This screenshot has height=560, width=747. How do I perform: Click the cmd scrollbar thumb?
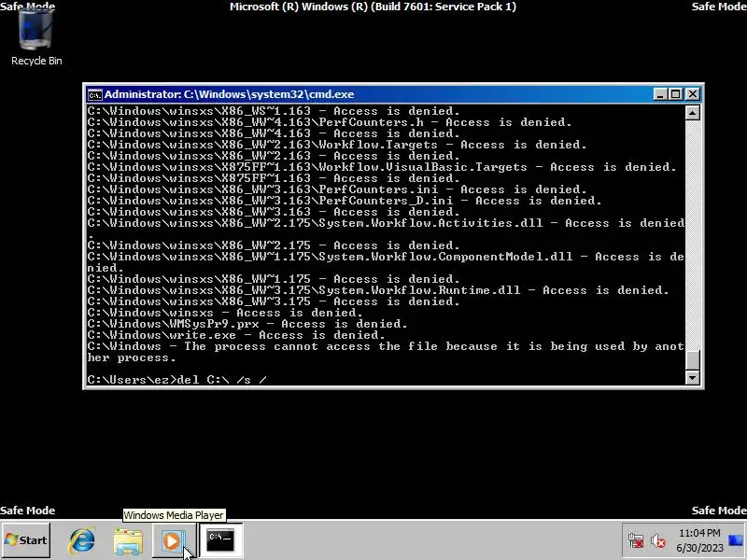coord(692,360)
